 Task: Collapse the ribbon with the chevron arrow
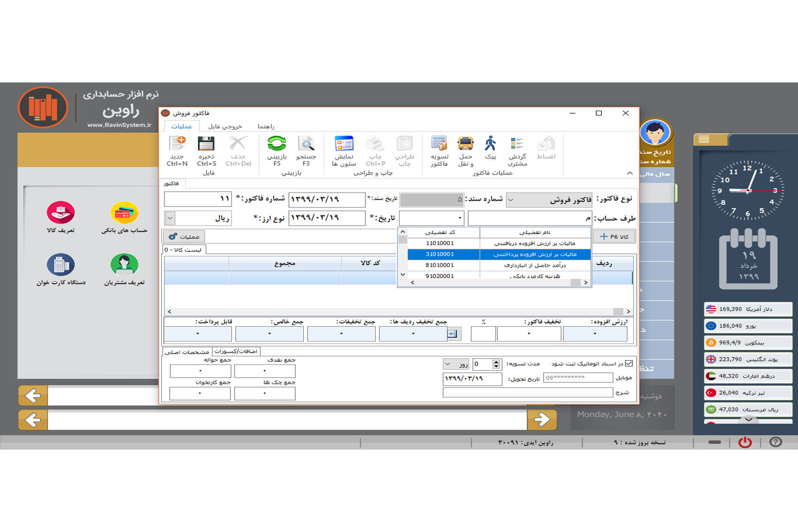coord(630,173)
